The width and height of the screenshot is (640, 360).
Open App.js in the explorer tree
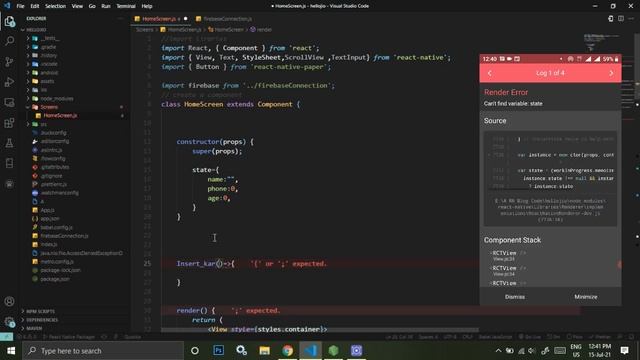47,210
